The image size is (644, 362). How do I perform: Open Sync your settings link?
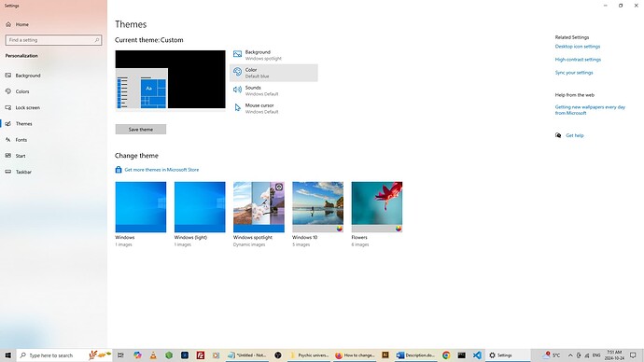[574, 73]
